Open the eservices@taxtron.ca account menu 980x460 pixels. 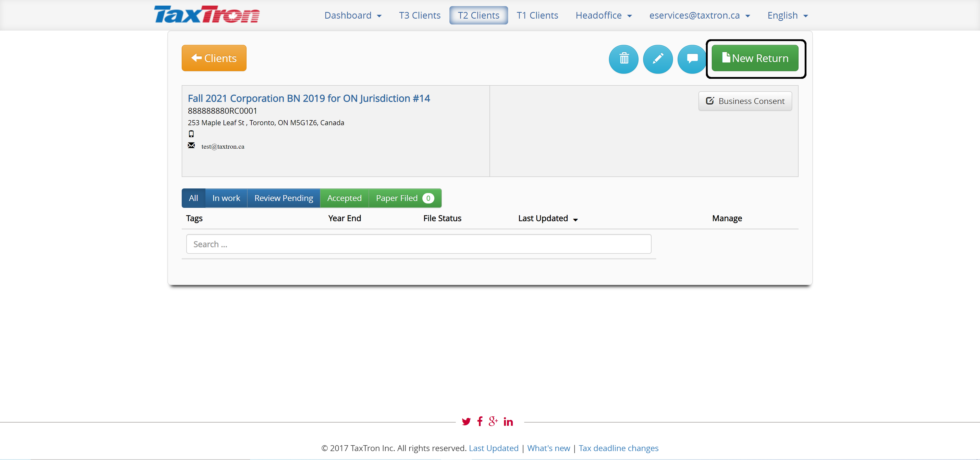(x=699, y=15)
